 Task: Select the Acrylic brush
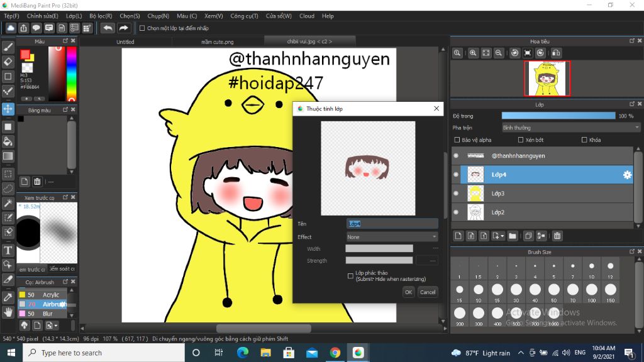42,295
